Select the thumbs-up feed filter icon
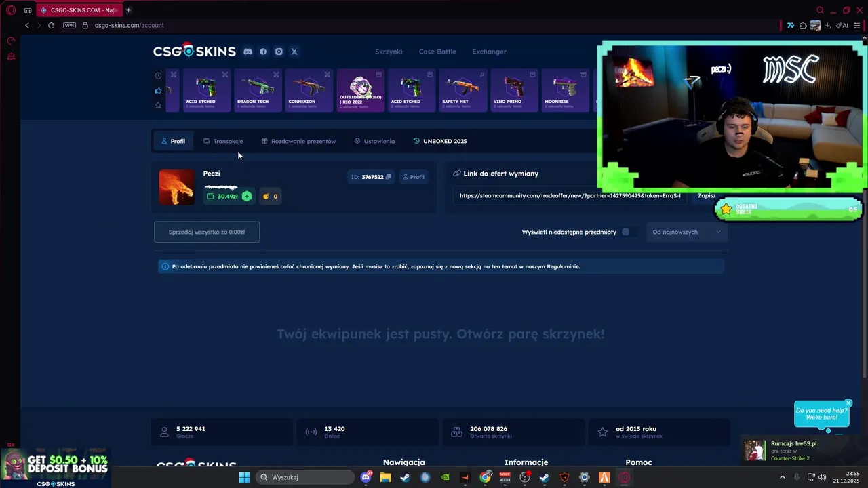This screenshot has width=868, height=488. [x=158, y=90]
